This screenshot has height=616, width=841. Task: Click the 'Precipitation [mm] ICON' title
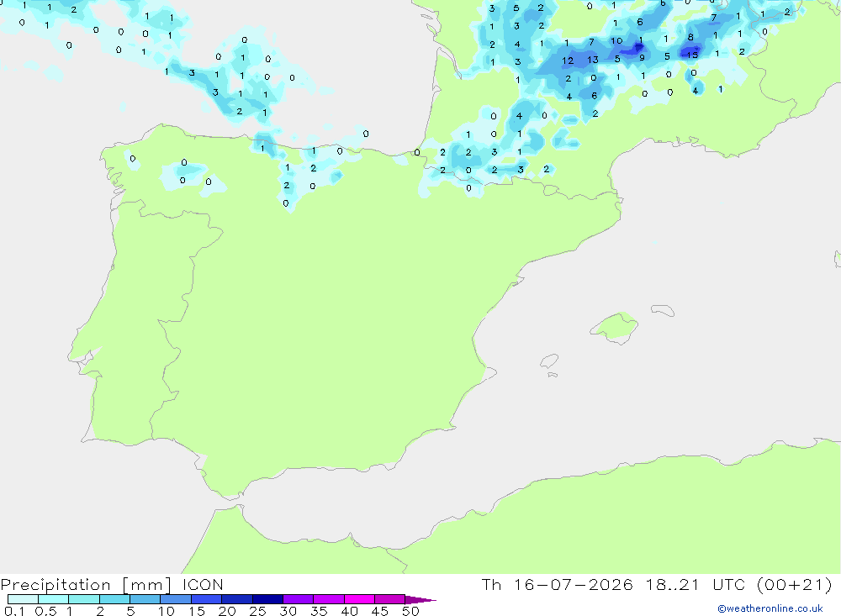point(112,585)
